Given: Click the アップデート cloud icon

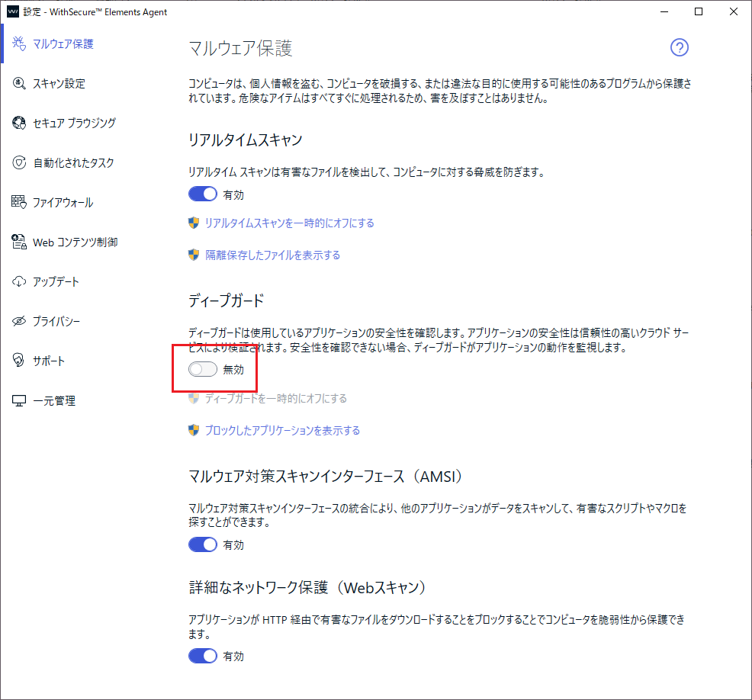Looking at the screenshot, I should click(19, 281).
